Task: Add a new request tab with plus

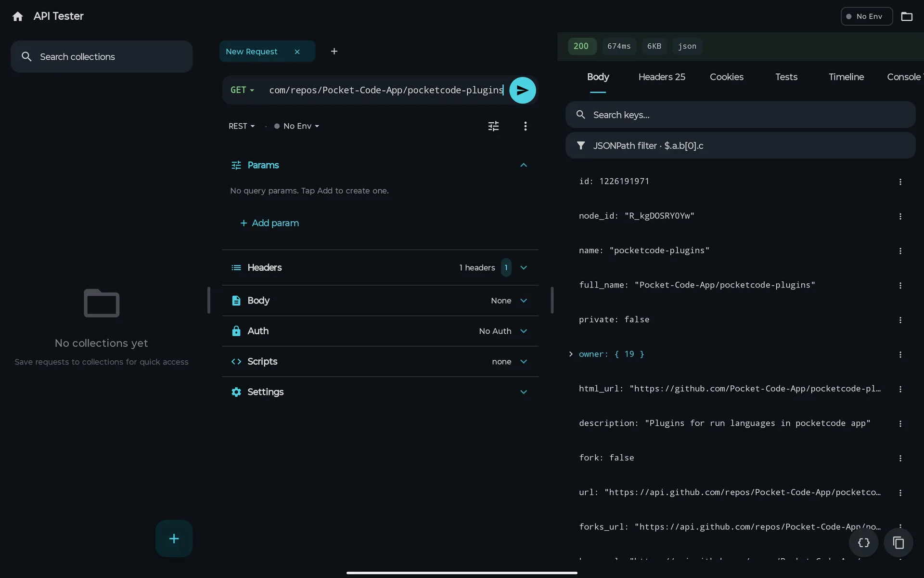Action: 334,52
